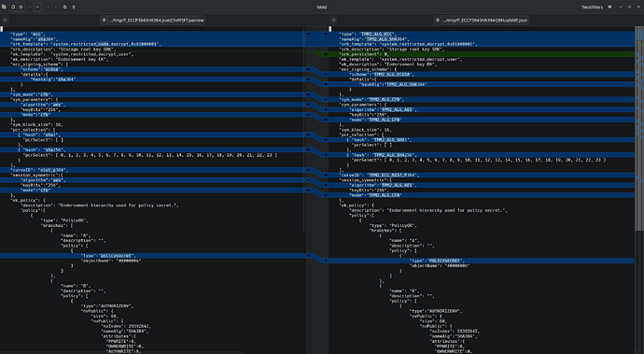
Task: Push the right "sym_mode": TPM2_ALG_CFB change to the left
Action: [326, 100]
